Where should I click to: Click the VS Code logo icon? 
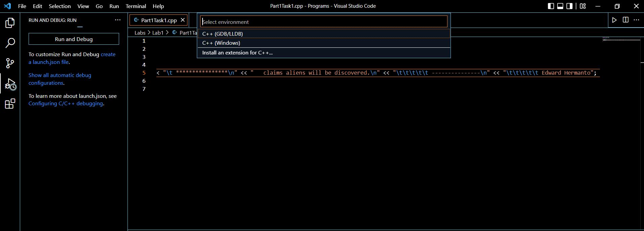(x=7, y=6)
